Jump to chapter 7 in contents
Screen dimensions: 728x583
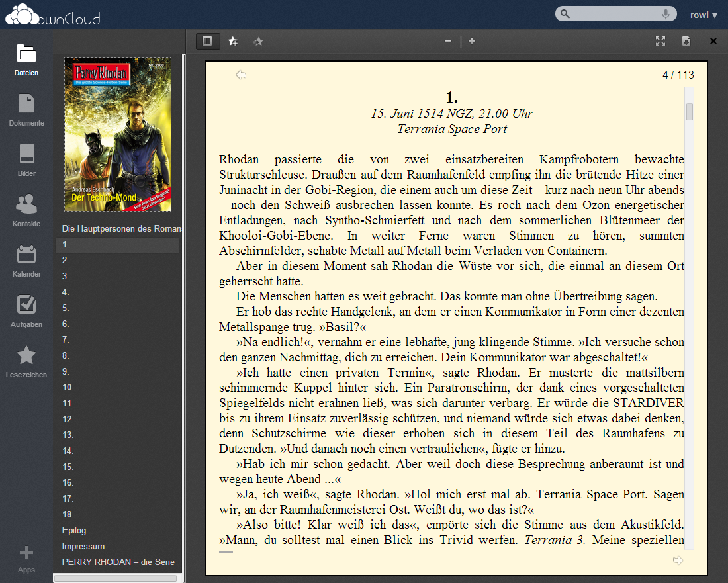(x=66, y=339)
